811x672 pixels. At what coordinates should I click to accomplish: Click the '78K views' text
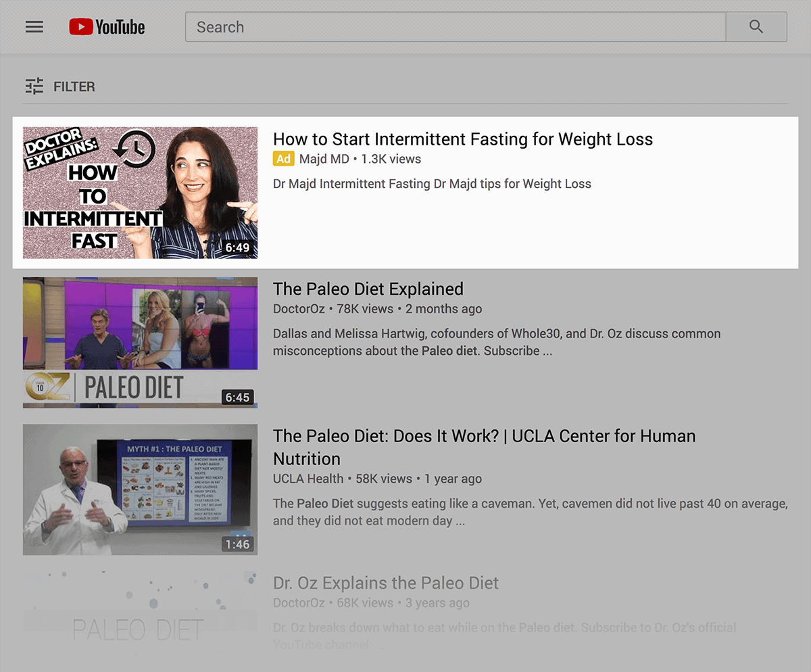click(365, 309)
